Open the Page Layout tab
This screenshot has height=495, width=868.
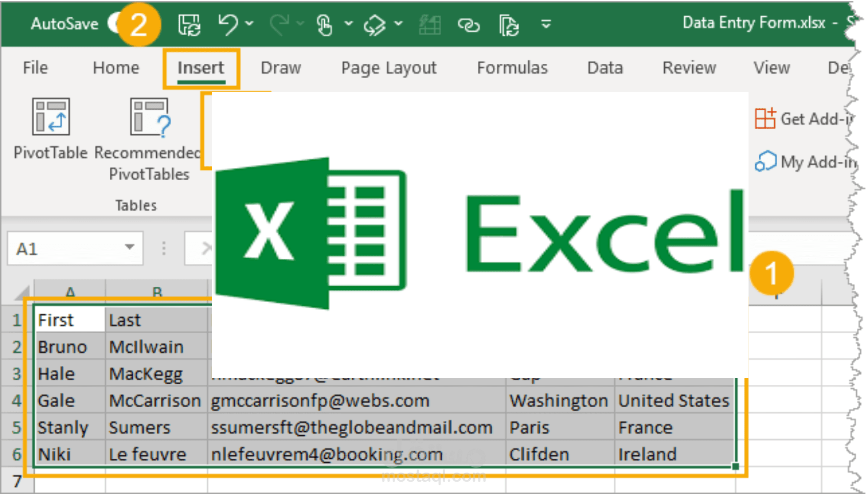[389, 68]
